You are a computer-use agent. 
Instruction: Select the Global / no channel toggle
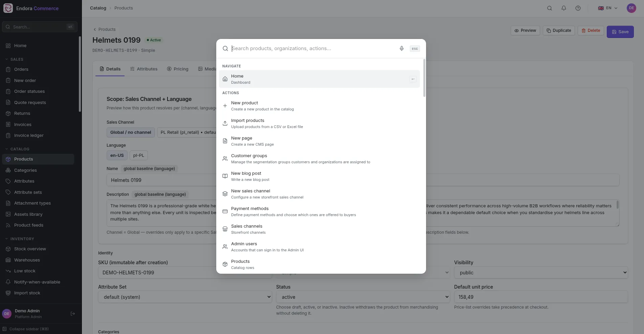coord(131,132)
